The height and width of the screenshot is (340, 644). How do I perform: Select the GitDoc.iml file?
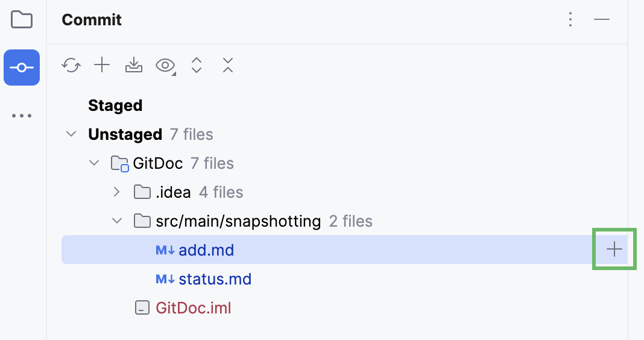click(193, 308)
